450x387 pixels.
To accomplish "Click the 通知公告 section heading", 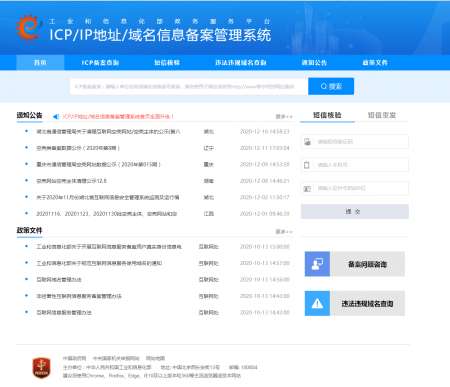I will pos(29,115).
